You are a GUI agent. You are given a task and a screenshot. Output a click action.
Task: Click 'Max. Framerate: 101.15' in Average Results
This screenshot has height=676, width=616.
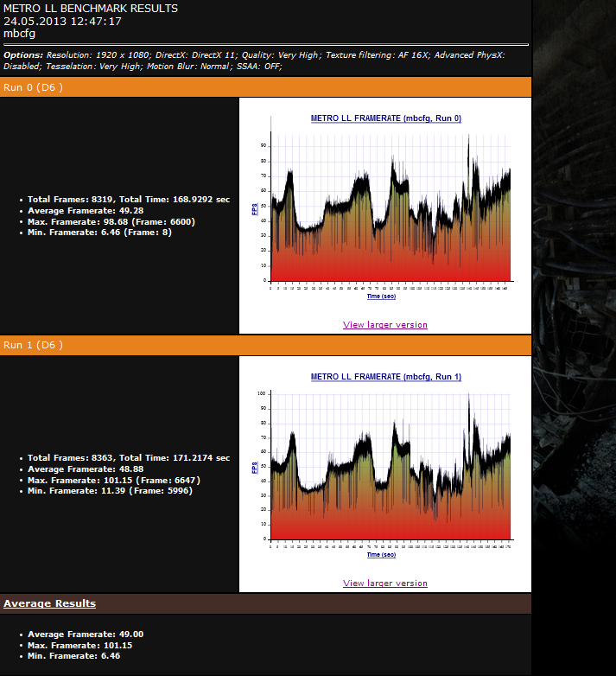(x=80, y=646)
